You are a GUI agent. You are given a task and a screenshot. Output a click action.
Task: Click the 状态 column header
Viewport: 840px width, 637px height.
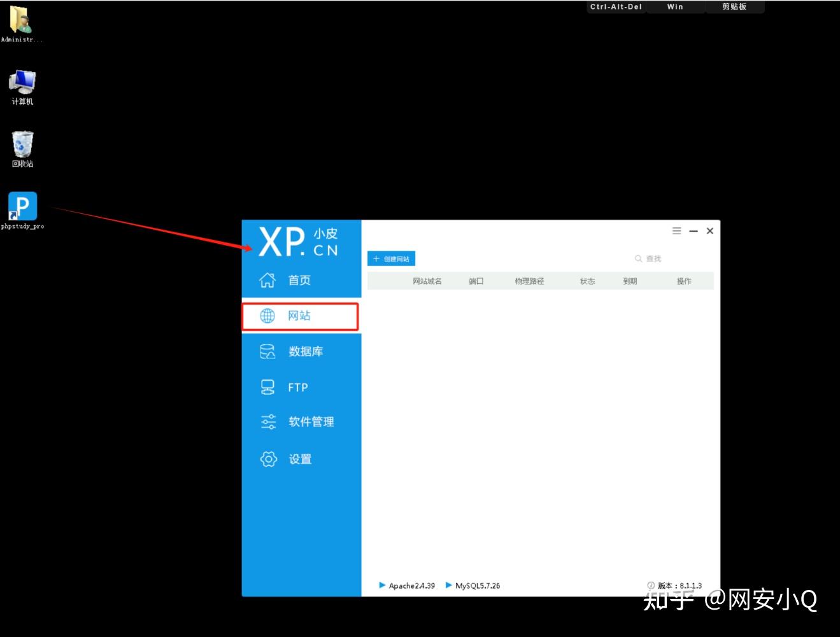coord(587,281)
